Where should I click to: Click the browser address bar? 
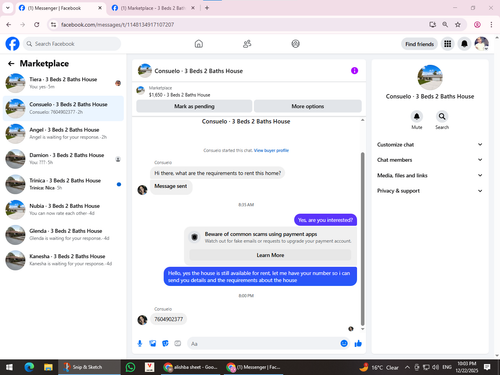point(242,25)
